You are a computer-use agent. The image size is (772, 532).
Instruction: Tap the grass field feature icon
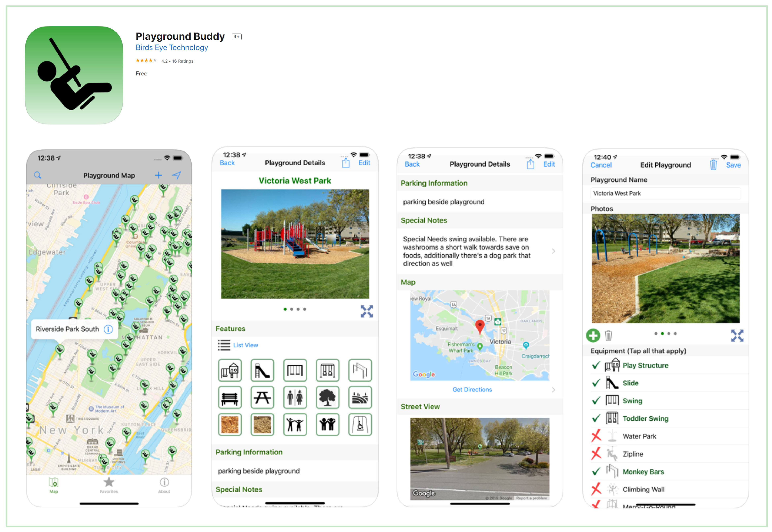[x=360, y=398]
